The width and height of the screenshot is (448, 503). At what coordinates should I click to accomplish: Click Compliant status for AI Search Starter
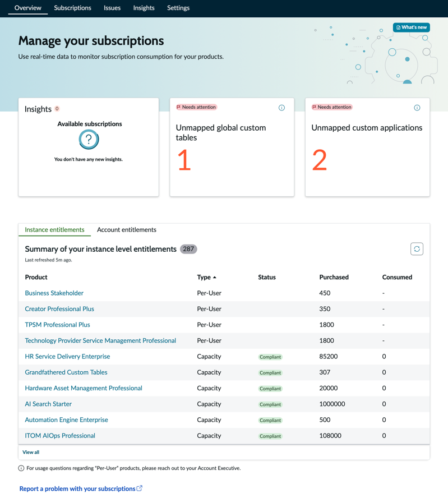(x=270, y=404)
